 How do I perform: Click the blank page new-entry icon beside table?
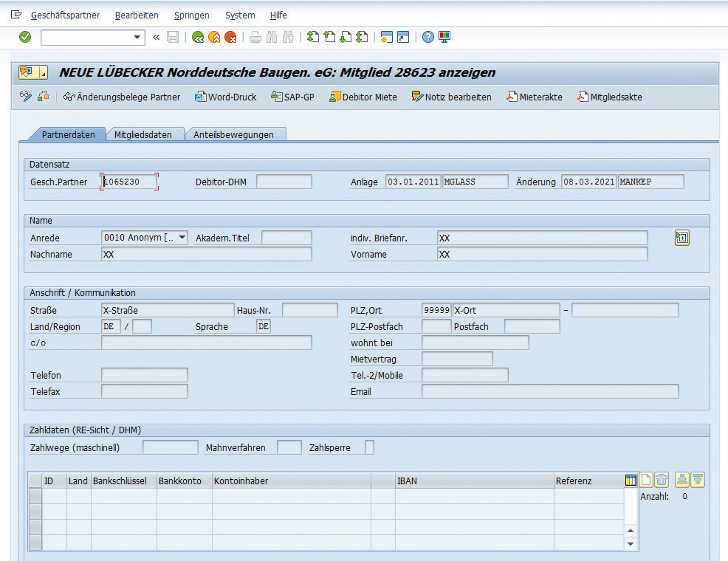[646, 481]
